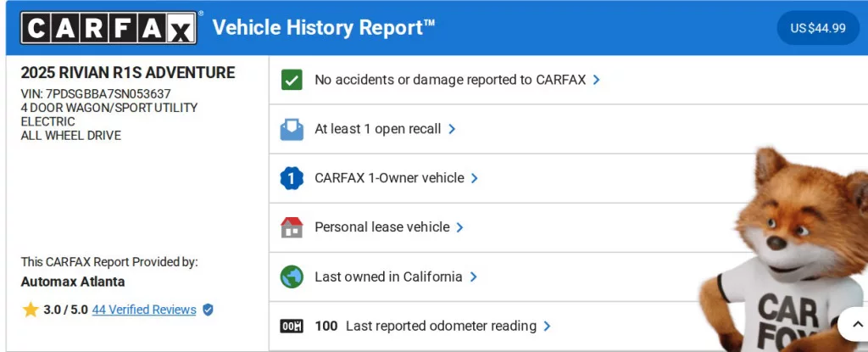Click the blue verified shield badge
868x352 pixels.
[209, 310]
